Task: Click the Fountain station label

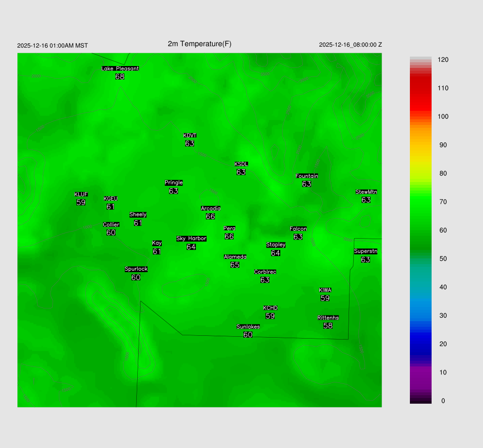Action: (x=307, y=176)
